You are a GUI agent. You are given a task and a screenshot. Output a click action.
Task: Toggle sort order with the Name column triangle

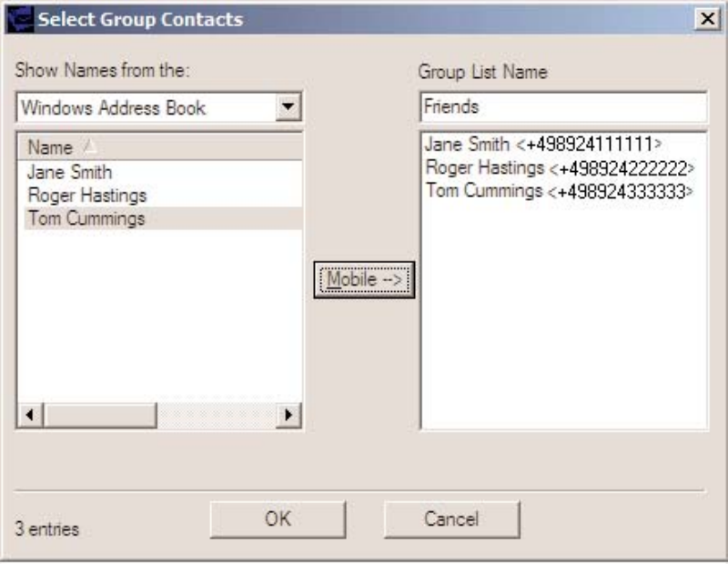[x=89, y=147]
